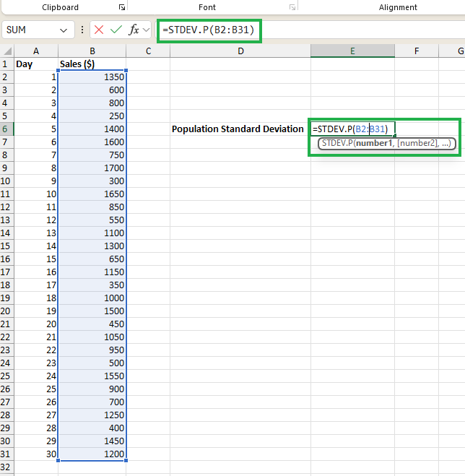Select row 1 header
Viewport: 465px width, 476px height.
point(6,64)
